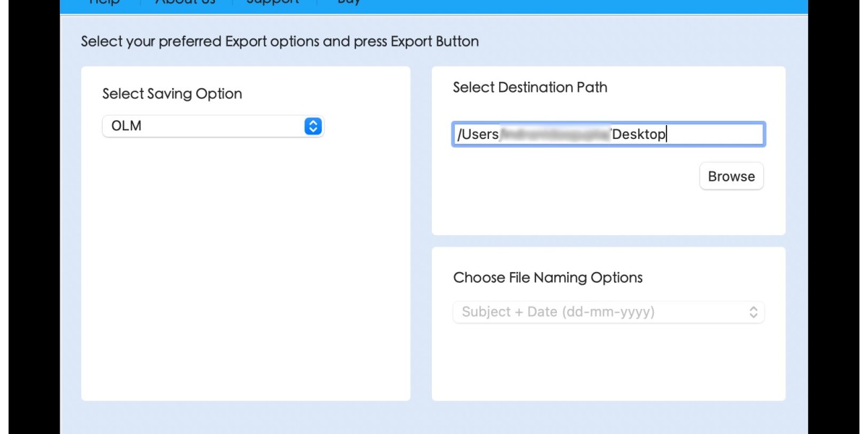Click the OLM text in saving selector
Screen dimensions: 868x434
127,126
